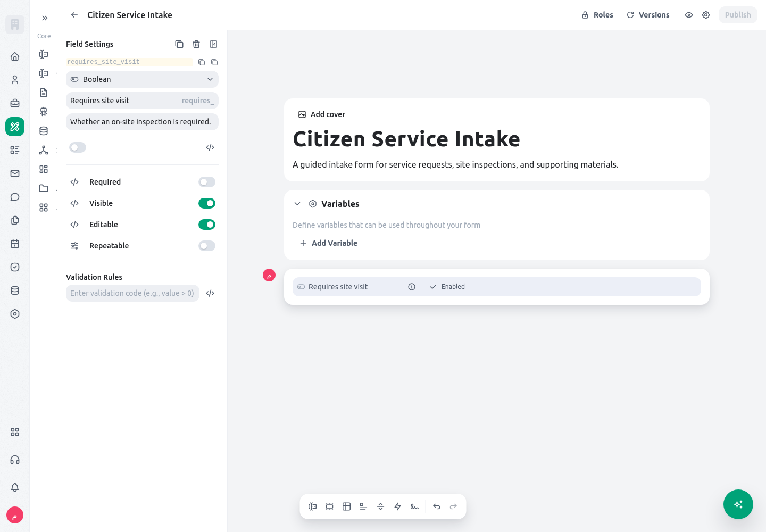Open the Boolean field type dropdown
The width and height of the screenshot is (766, 532).
(142, 79)
